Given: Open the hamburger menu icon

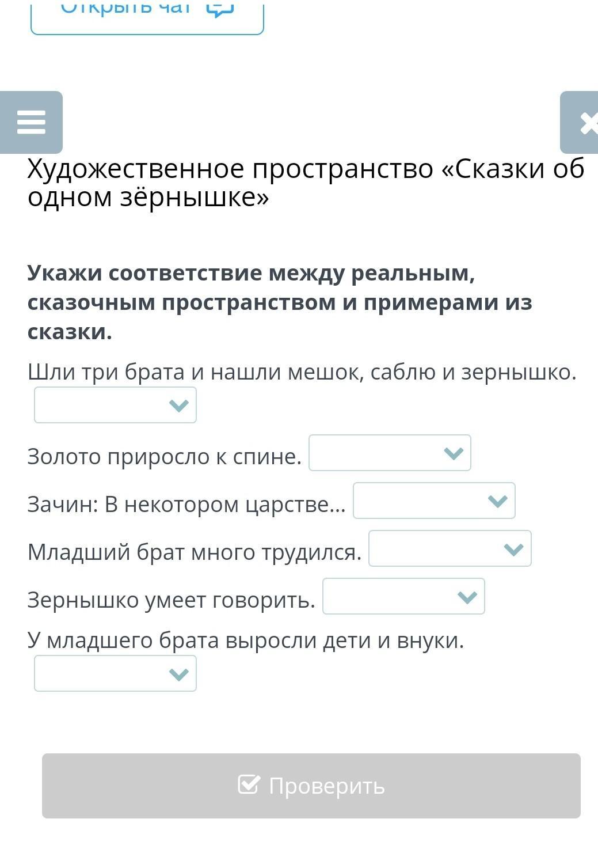Looking at the screenshot, I should coord(31,122).
